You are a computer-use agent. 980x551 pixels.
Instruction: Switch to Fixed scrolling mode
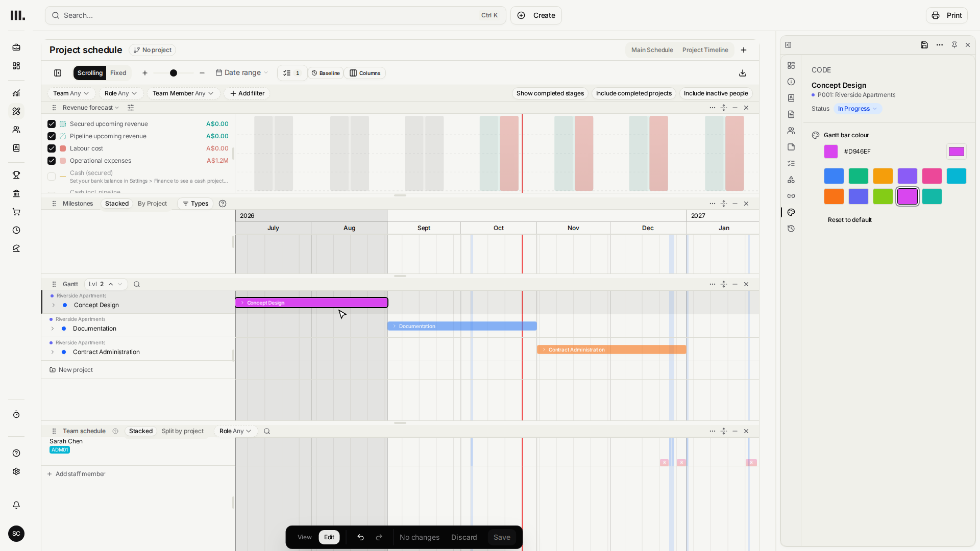pyautogui.click(x=118, y=73)
